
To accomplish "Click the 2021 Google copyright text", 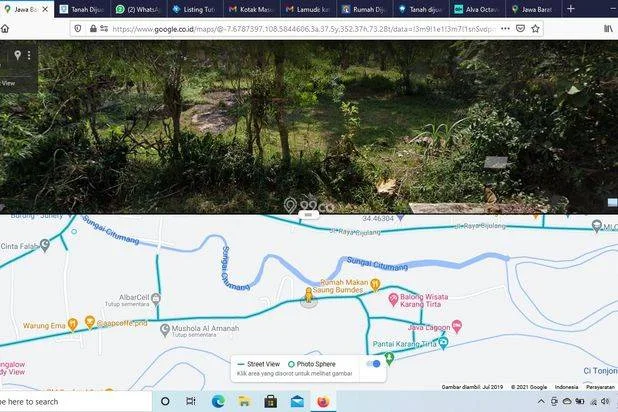I will click(529, 387).
